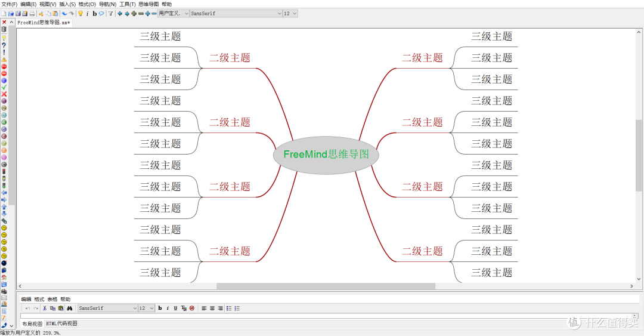Select the bottom-right 二级主题 node
644x336 pixels.
click(x=422, y=251)
